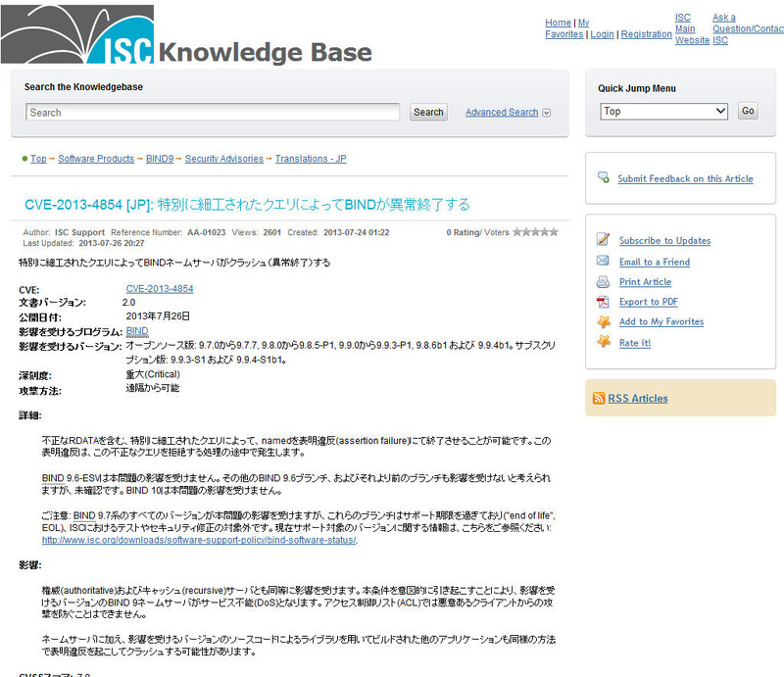The height and width of the screenshot is (677, 784).
Task: Click the Rate it! star icon
Action: 603,343
